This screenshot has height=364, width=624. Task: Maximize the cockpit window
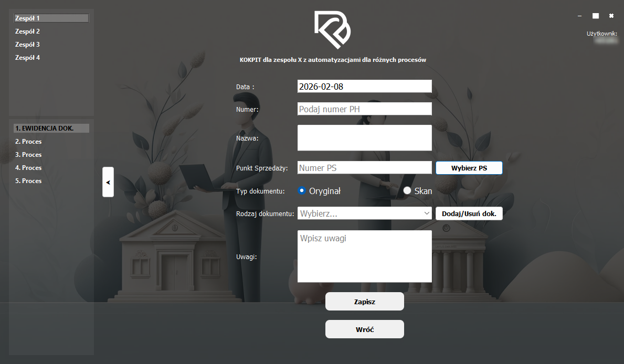595,16
